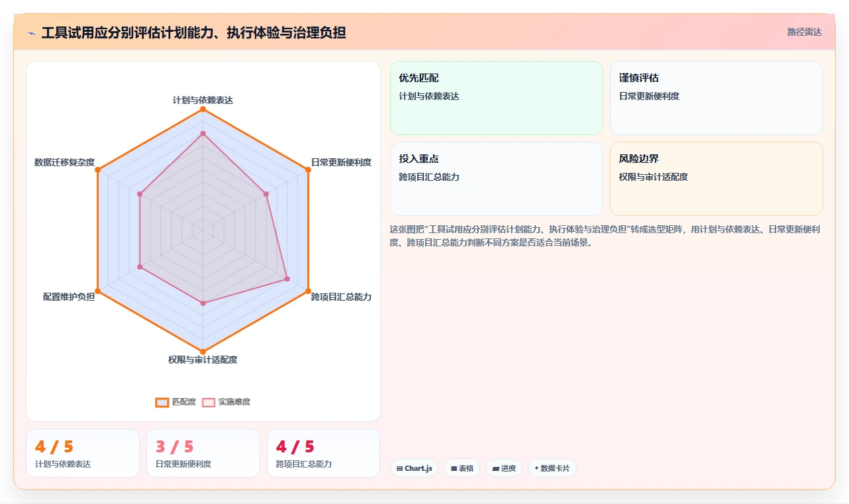Click radar axis label 计划与依赖表达
The image size is (849, 504).
click(x=203, y=100)
